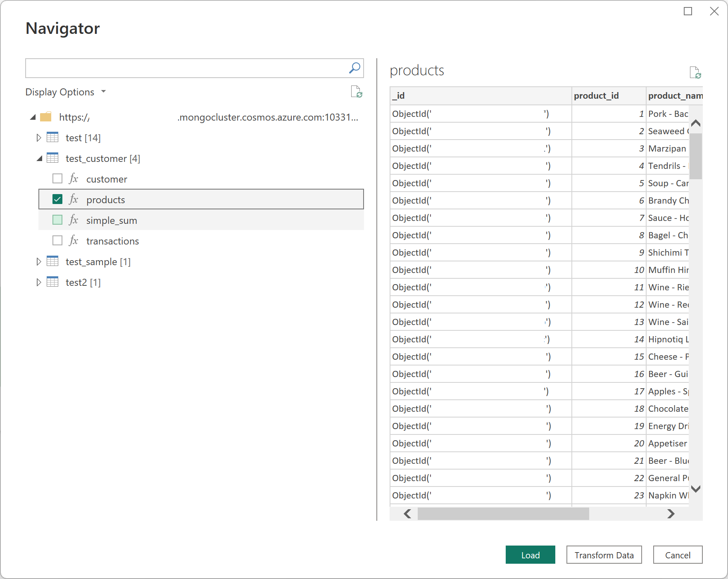This screenshot has height=579, width=728.
Task: Select the test2 [1] tree item
Action: (83, 282)
